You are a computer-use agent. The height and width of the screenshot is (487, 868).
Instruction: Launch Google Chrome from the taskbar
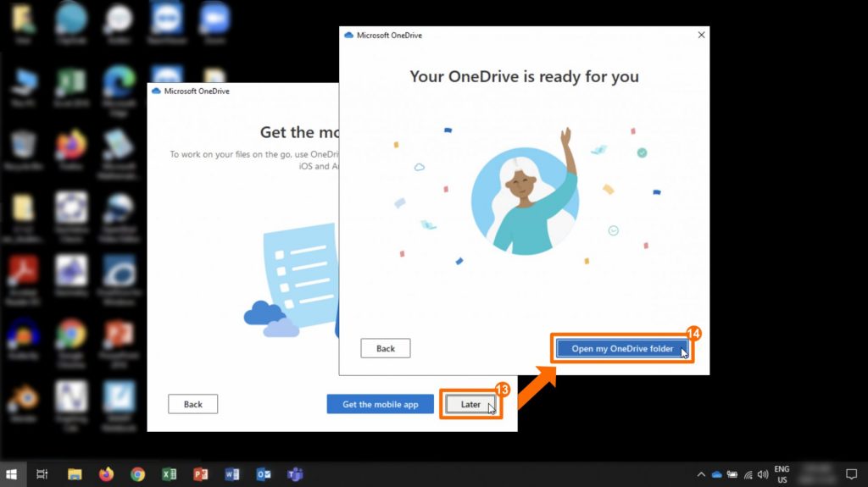click(137, 474)
